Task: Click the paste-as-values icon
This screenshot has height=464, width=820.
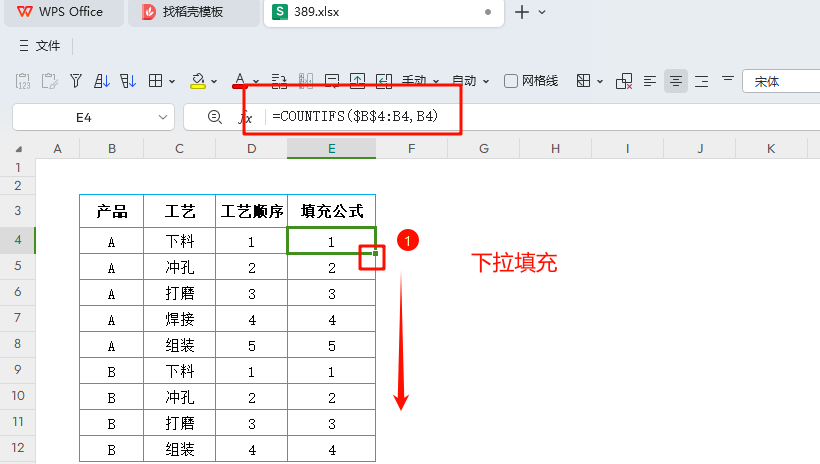Action: point(23,81)
